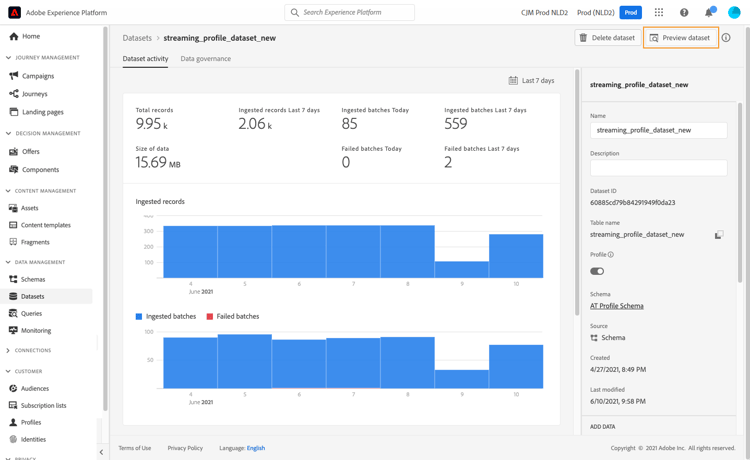The height and width of the screenshot is (460, 750).
Task: Collapse the Data Management section
Action: click(8, 262)
